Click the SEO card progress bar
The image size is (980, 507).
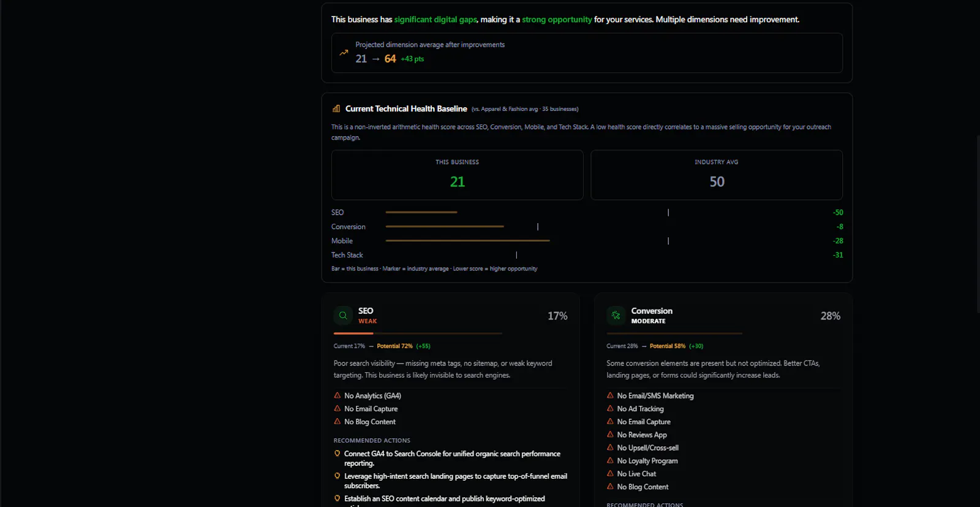(x=418, y=334)
